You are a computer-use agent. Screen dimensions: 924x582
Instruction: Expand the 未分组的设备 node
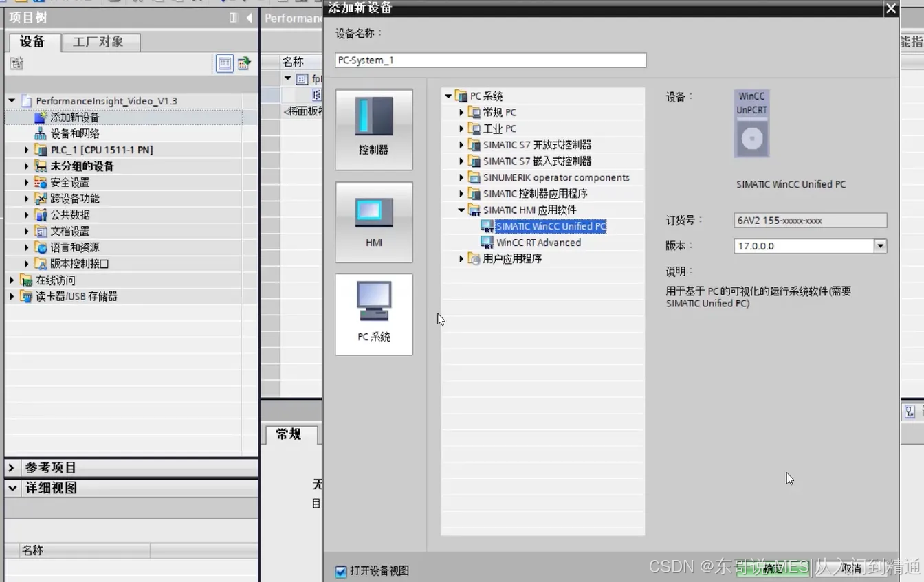(x=27, y=166)
